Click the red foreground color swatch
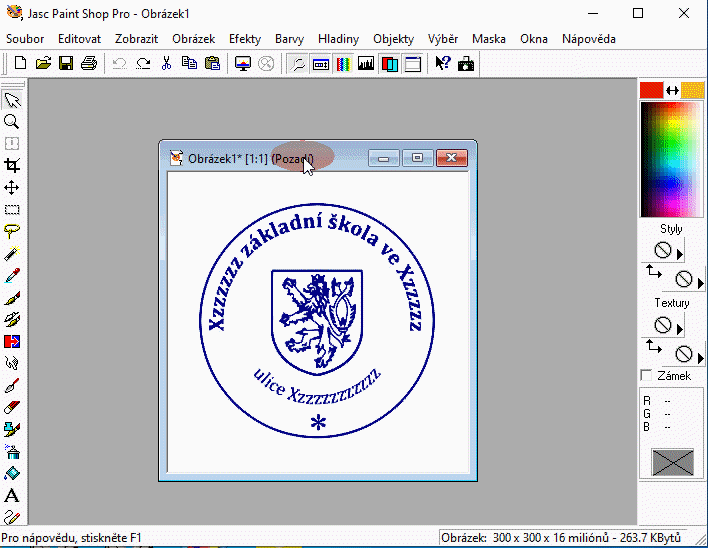This screenshot has width=708, height=548. click(x=652, y=90)
